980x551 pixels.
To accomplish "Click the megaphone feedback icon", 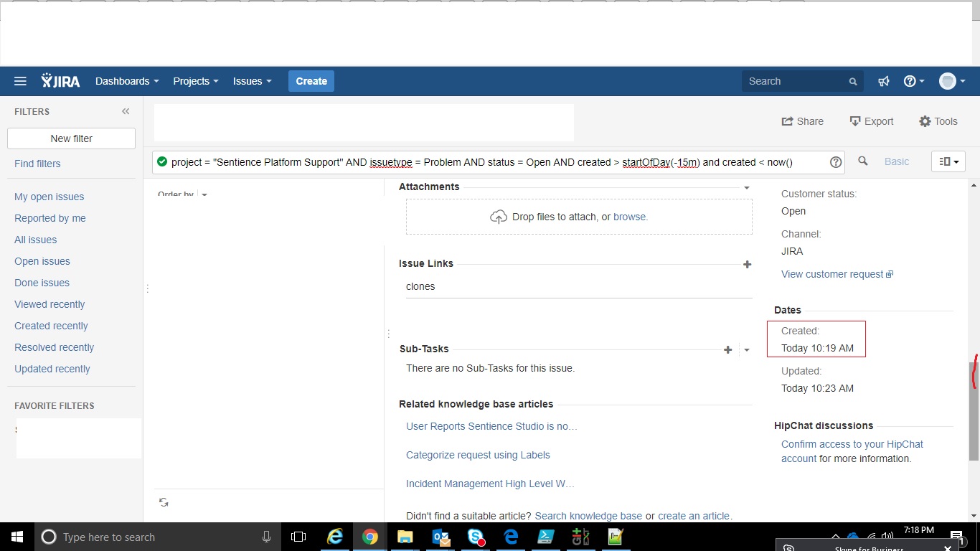I will [x=884, y=81].
